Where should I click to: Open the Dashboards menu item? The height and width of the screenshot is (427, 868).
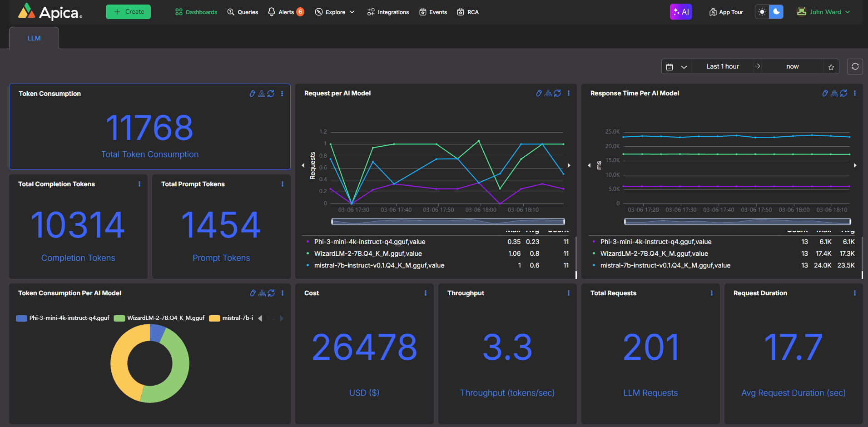(x=196, y=12)
